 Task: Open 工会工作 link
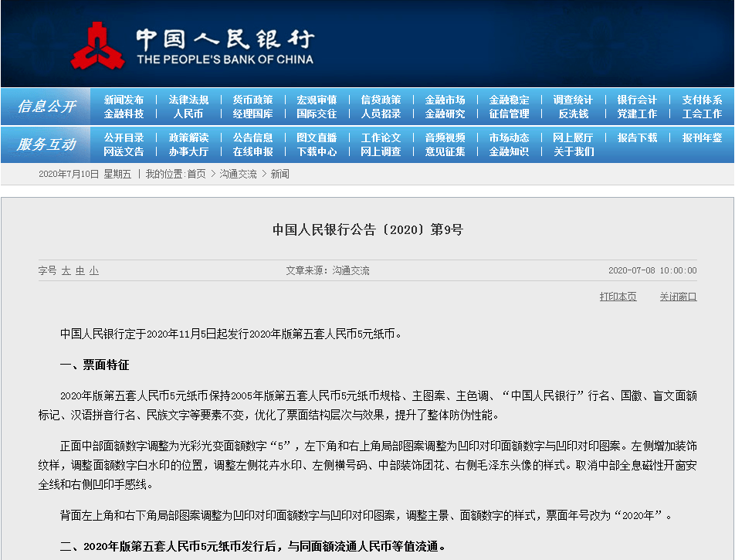click(702, 114)
